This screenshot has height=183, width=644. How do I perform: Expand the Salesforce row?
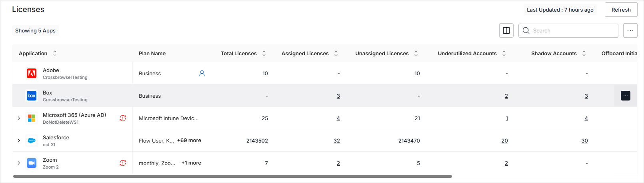[x=19, y=141]
